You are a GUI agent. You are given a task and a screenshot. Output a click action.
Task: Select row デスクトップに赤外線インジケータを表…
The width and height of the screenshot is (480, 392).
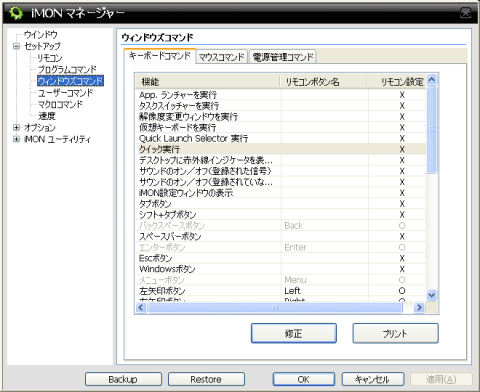[281, 160]
